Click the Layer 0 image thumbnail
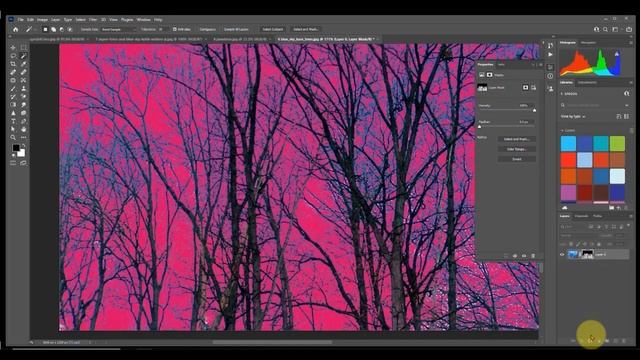This screenshot has width=640, height=360. (573, 254)
